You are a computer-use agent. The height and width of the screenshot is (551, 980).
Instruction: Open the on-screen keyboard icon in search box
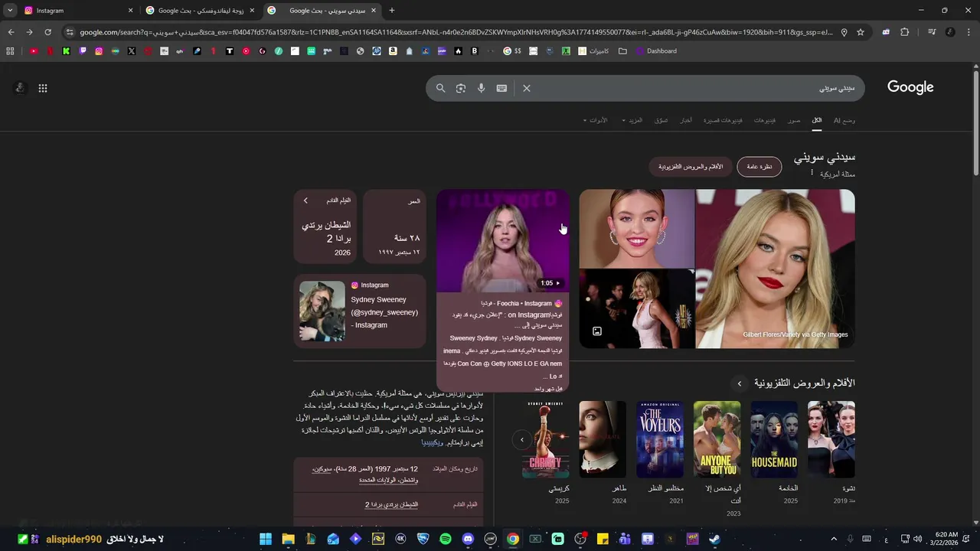pyautogui.click(x=501, y=88)
